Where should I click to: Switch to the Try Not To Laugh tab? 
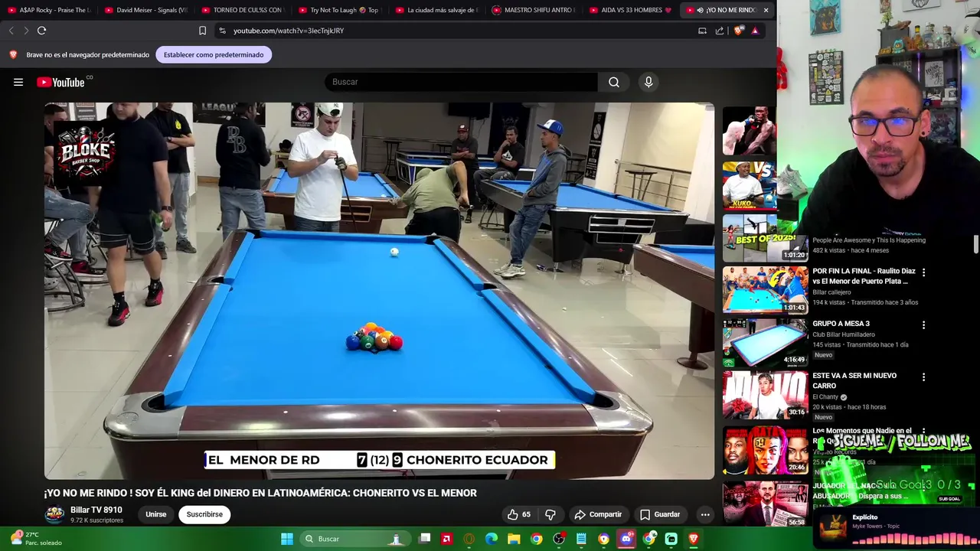click(x=340, y=10)
